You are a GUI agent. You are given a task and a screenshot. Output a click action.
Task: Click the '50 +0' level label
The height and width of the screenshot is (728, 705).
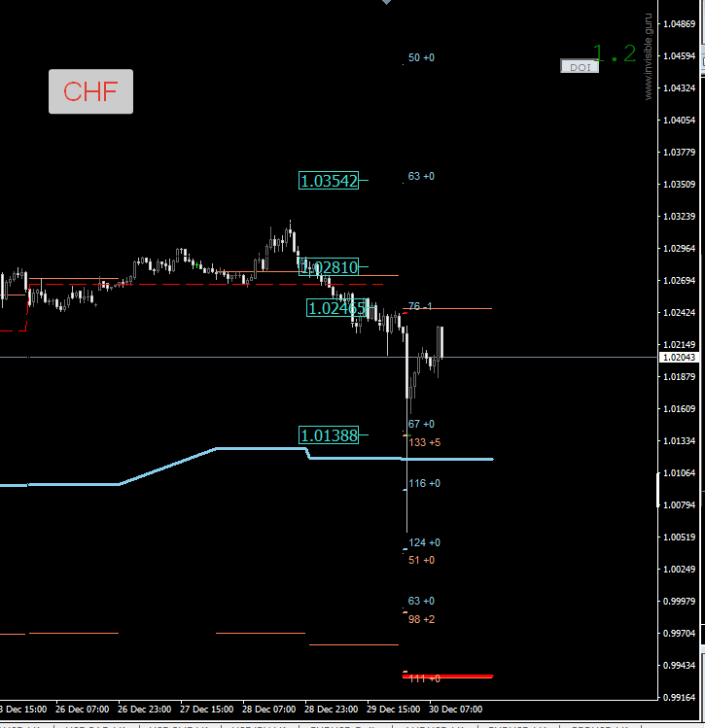[421, 57]
